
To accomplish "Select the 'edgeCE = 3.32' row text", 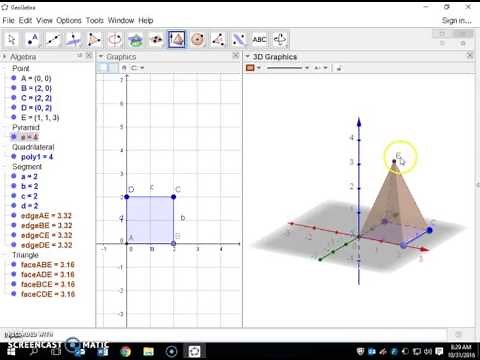I will [46, 235].
